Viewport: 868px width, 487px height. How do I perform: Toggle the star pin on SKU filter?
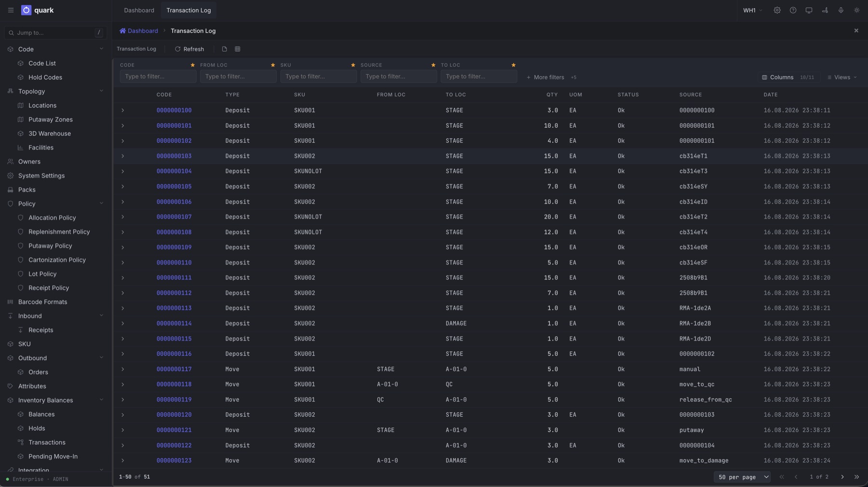click(x=353, y=65)
